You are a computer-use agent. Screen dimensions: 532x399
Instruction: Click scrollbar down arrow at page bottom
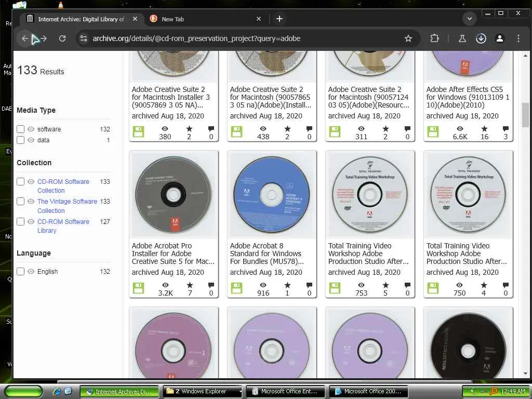(525, 374)
